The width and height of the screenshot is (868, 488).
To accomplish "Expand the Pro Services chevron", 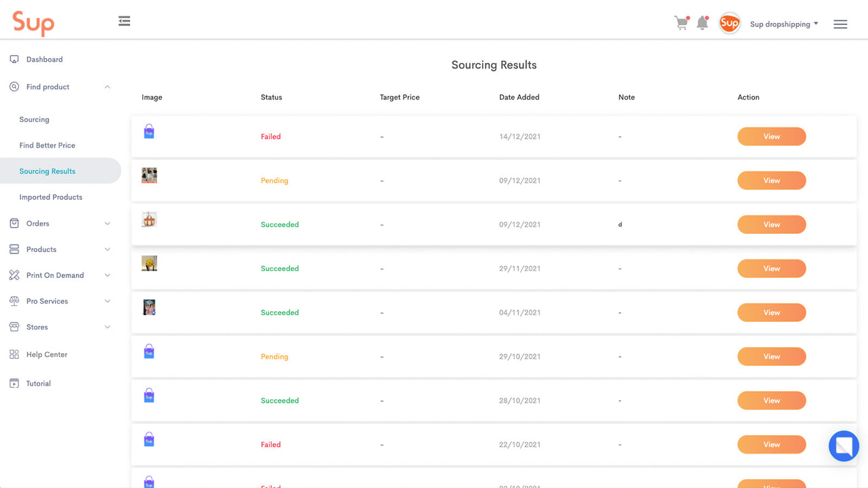I will click(x=107, y=301).
